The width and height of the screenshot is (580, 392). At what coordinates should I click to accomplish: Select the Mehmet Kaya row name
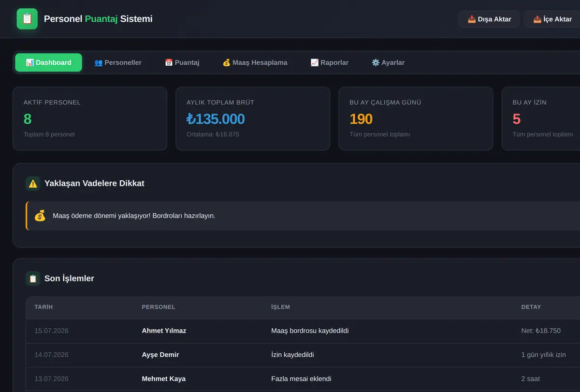point(164,379)
